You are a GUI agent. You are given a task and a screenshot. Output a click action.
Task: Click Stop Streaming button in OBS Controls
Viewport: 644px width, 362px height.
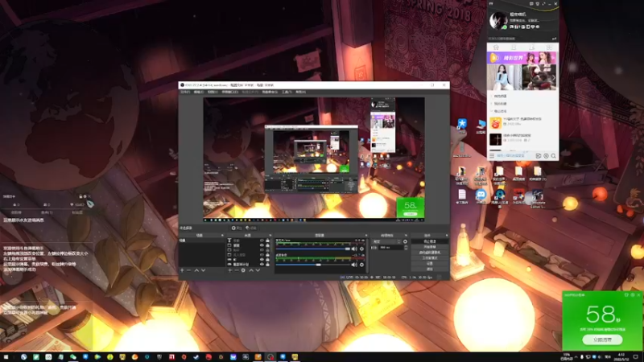coord(430,241)
